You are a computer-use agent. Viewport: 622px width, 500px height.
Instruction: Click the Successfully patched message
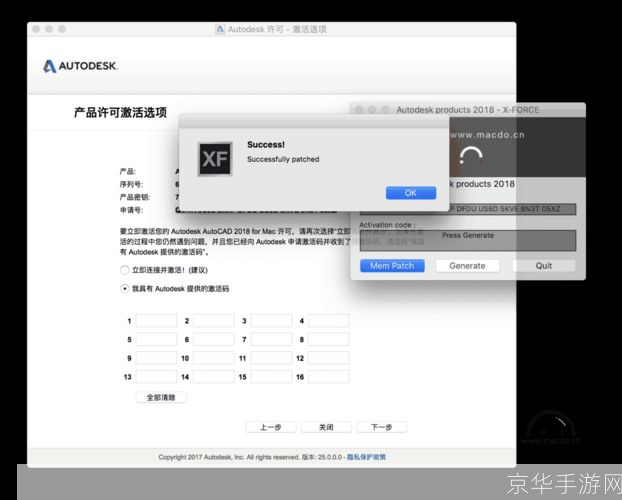point(283,159)
